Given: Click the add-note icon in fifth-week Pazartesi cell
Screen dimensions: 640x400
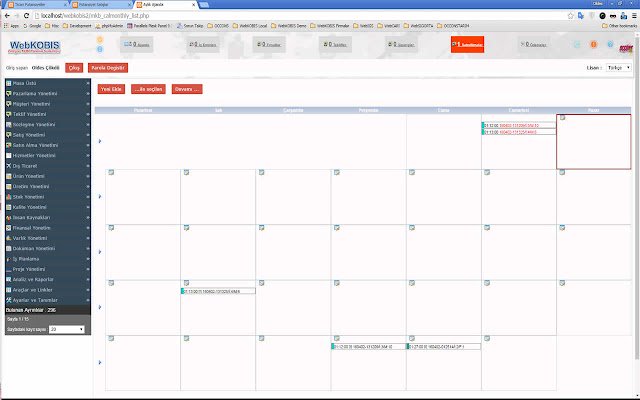Looking at the screenshot, I should [111, 338].
